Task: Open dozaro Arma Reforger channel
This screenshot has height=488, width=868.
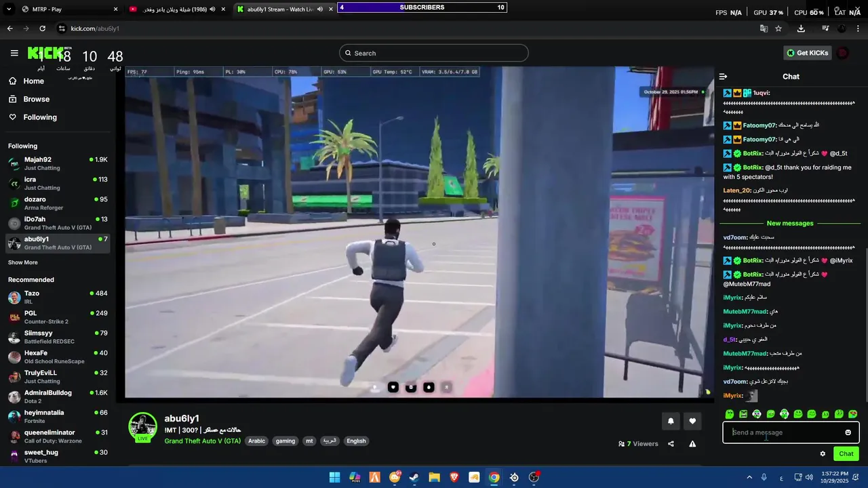Action: tap(58, 203)
